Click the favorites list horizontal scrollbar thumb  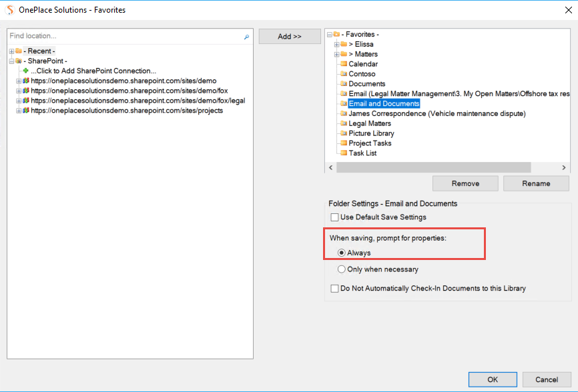pyautogui.click(x=434, y=167)
